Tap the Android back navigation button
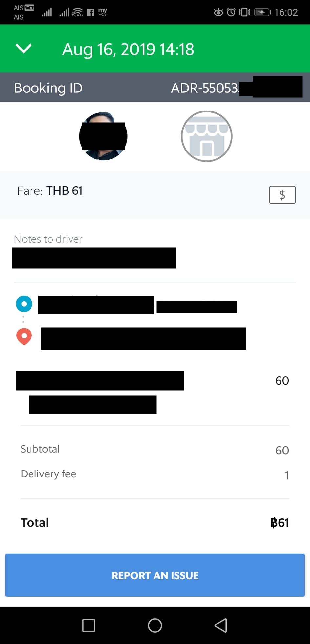 click(221, 625)
